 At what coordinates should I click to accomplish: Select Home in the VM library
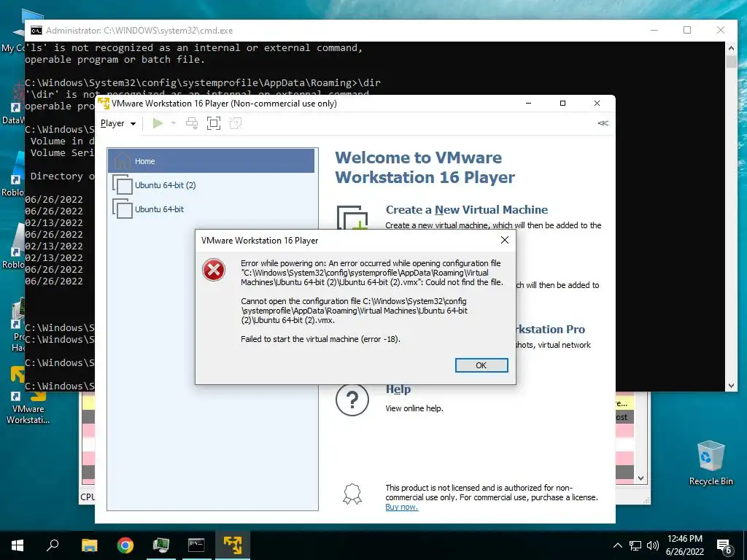pos(211,161)
